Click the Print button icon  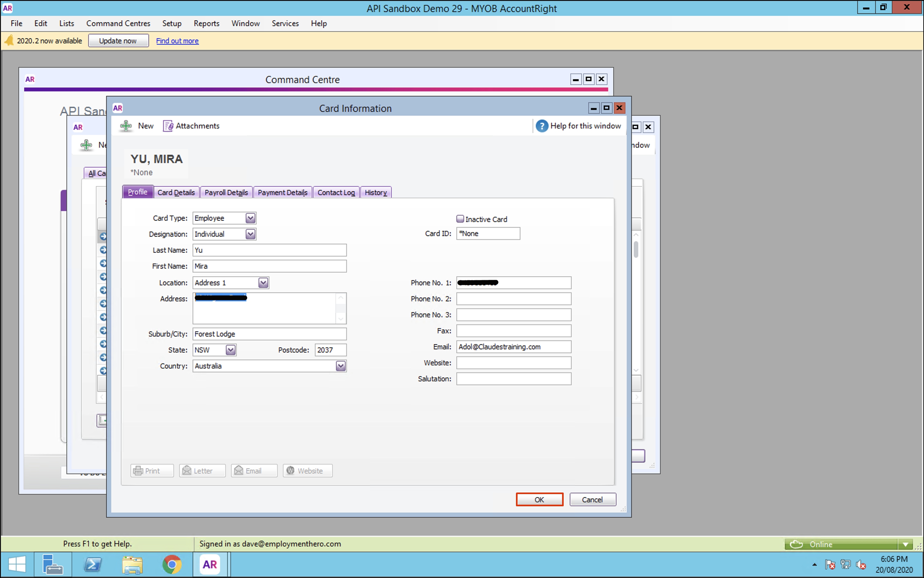138,471
